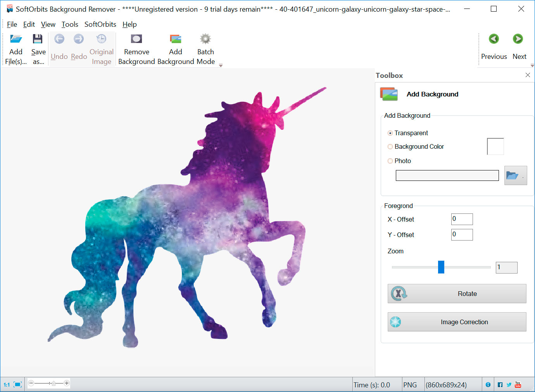Open the background photo folder browser
The width and height of the screenshot is (535, 392).
point(516,175)
